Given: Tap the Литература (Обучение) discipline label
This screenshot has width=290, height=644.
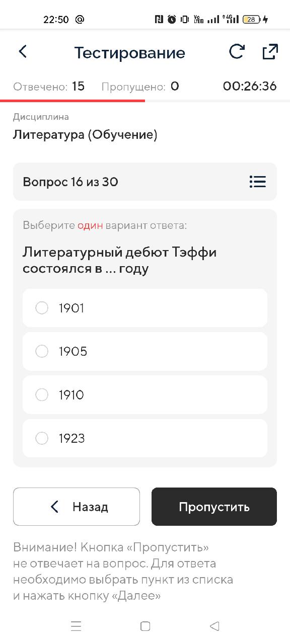Looking at the screenshot, I should [85, 135].
